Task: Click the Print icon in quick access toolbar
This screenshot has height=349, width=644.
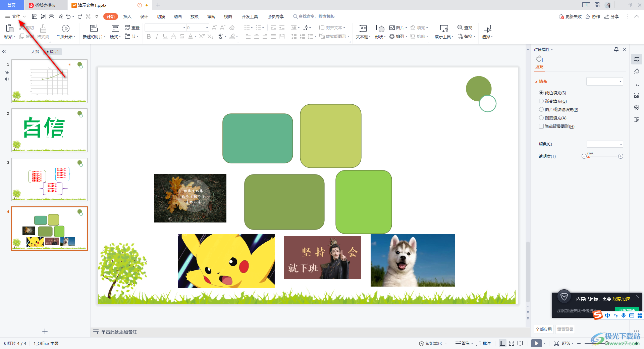Action: 51,16
